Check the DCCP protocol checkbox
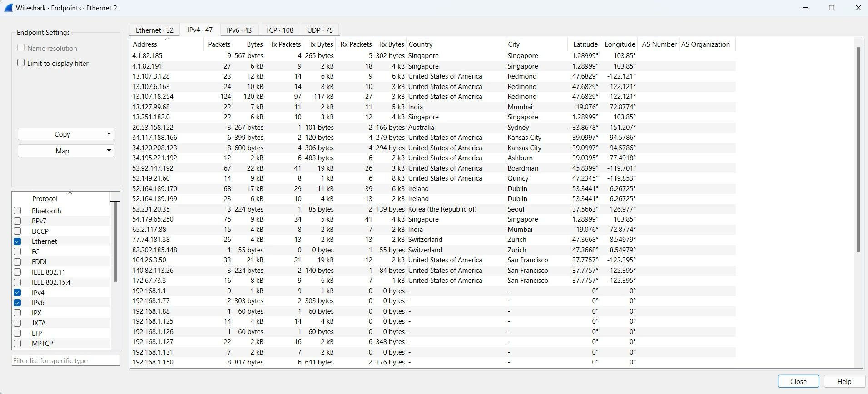The height and width of the screenshot is (394, 868). [17, 231]
